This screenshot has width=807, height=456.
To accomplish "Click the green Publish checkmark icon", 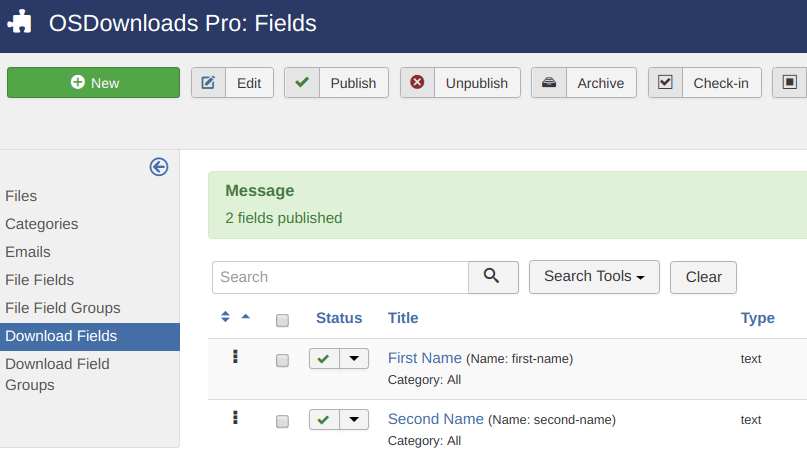I will (302, 82).
